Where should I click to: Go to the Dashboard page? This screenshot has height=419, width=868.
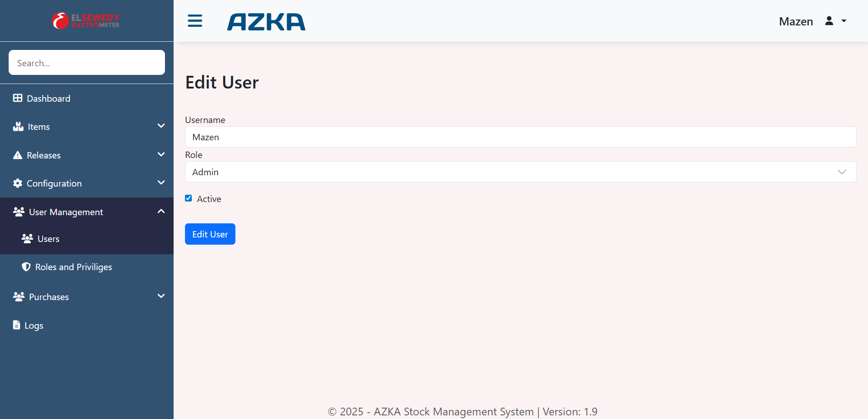click(48, 99)
